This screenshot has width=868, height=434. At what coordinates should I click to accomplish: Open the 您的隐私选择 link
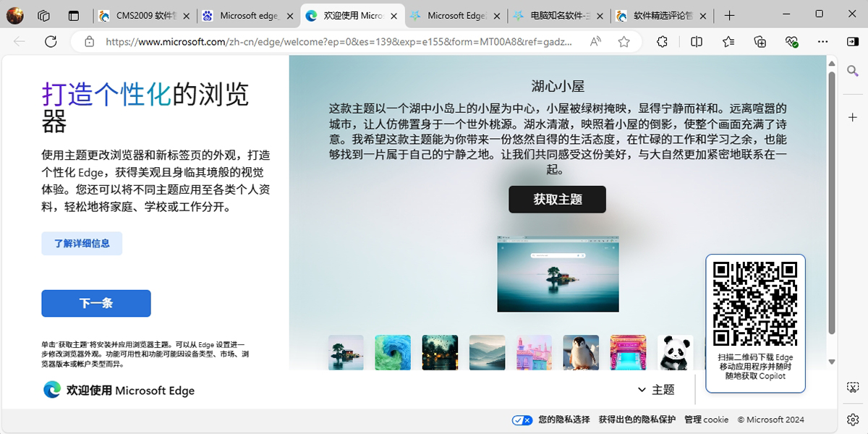click(x=564, y=420)
